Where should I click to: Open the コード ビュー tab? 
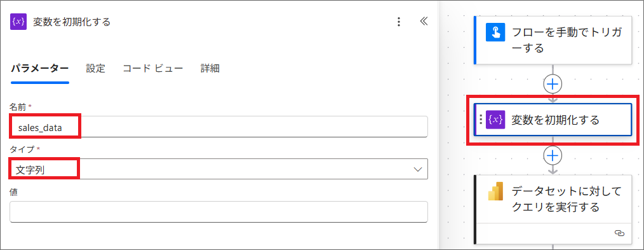click(153, 68)
